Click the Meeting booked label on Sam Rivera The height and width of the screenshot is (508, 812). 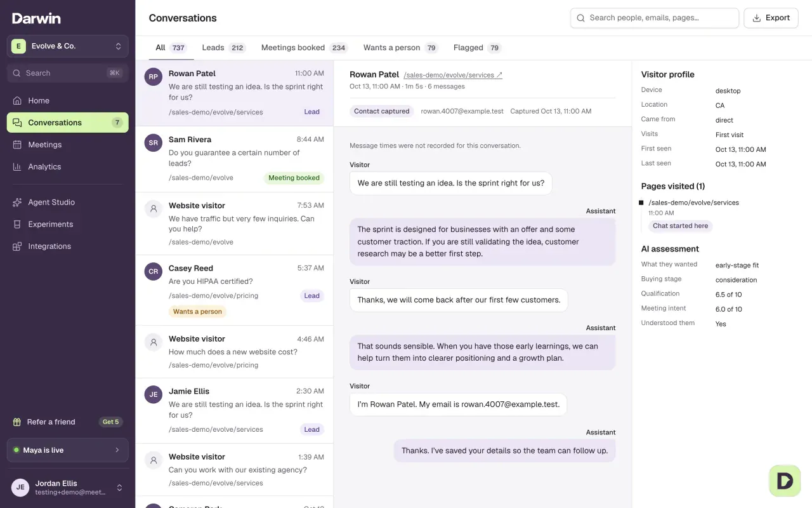[x=294, y=178]
